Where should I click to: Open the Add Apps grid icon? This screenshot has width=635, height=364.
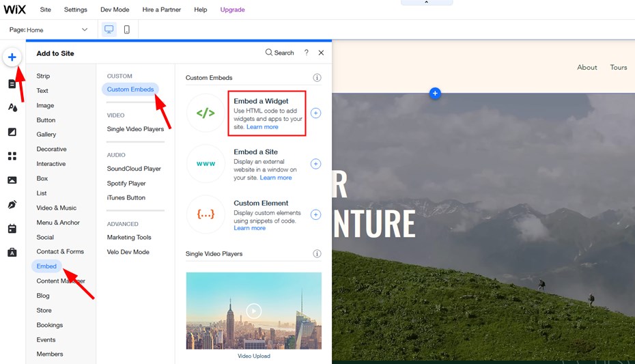(12, 156)
